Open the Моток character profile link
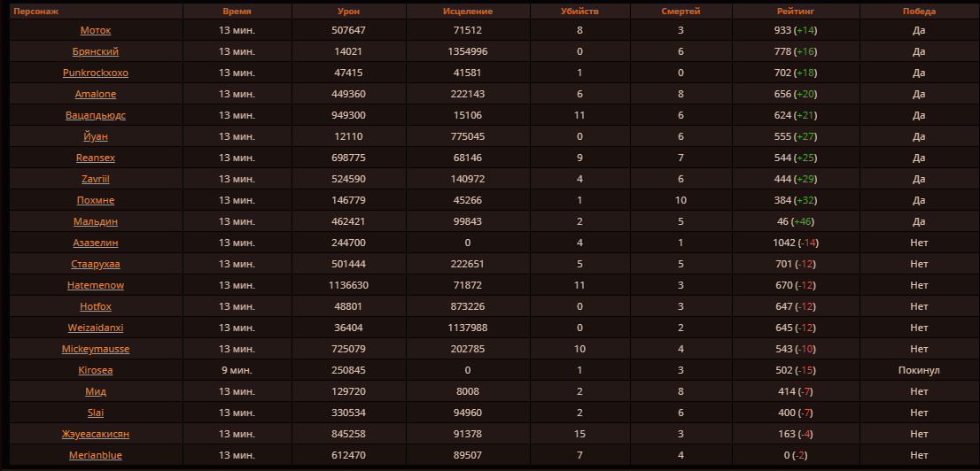Screen dimensions: 980x471 (x=96, y=30)
